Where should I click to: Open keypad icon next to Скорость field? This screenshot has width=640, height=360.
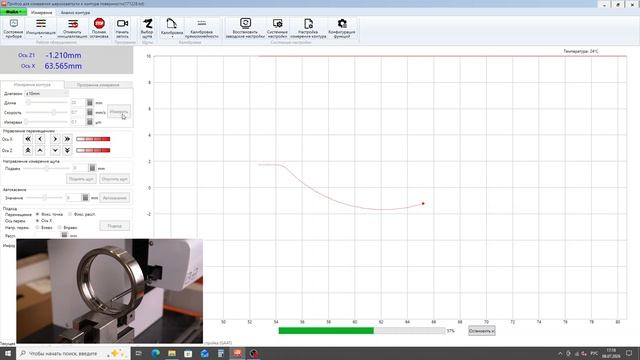[x=90, y=112]
